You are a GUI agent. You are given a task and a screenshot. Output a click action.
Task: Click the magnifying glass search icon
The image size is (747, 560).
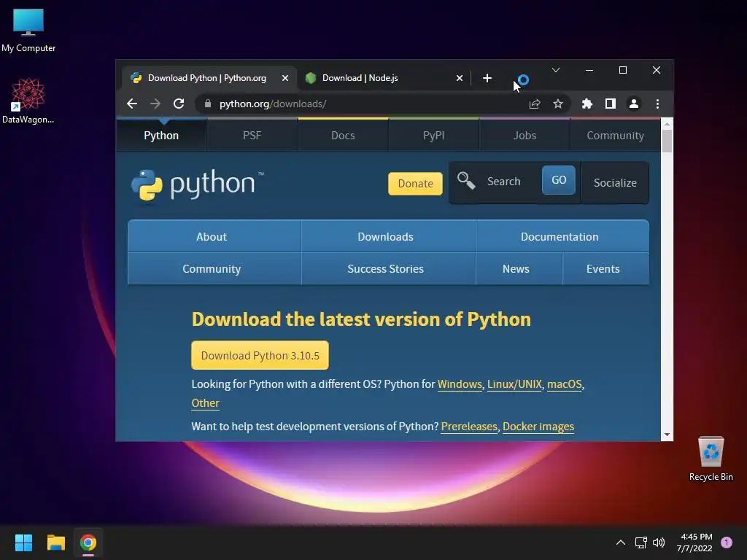[x=466, y=181]
